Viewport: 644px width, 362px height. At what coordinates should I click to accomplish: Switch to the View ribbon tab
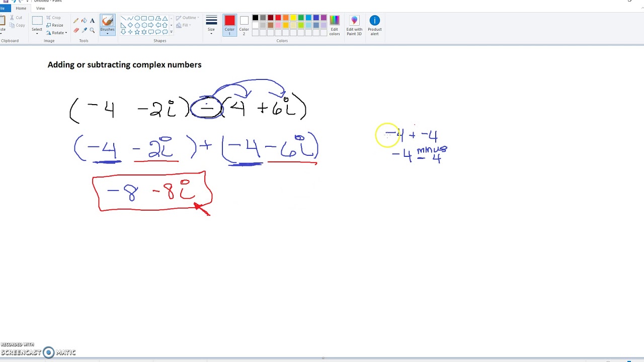tap(40, 8)
